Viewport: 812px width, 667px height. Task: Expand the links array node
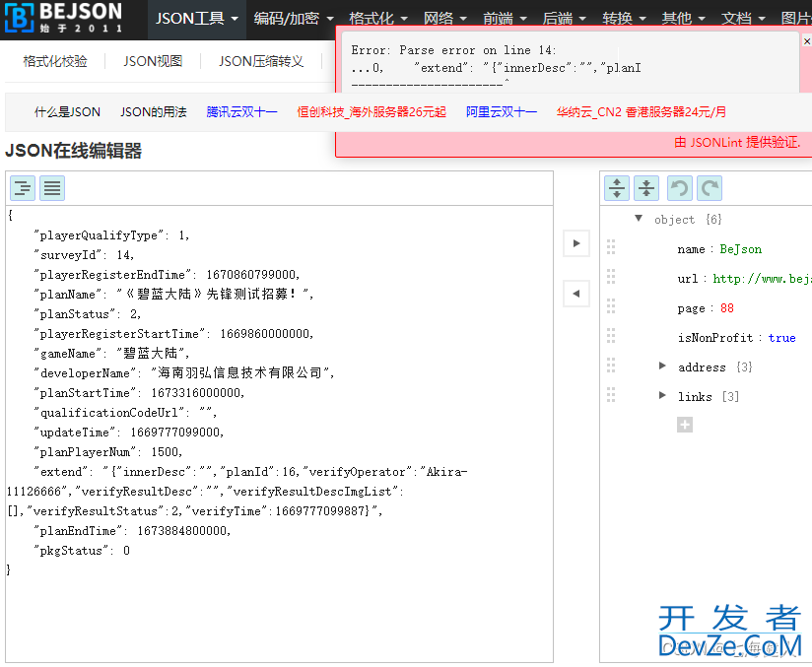pos(663,396)
